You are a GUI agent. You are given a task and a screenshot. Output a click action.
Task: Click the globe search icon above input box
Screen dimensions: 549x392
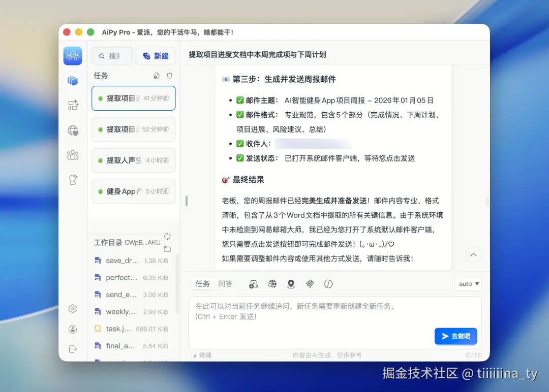pos(272,284)
